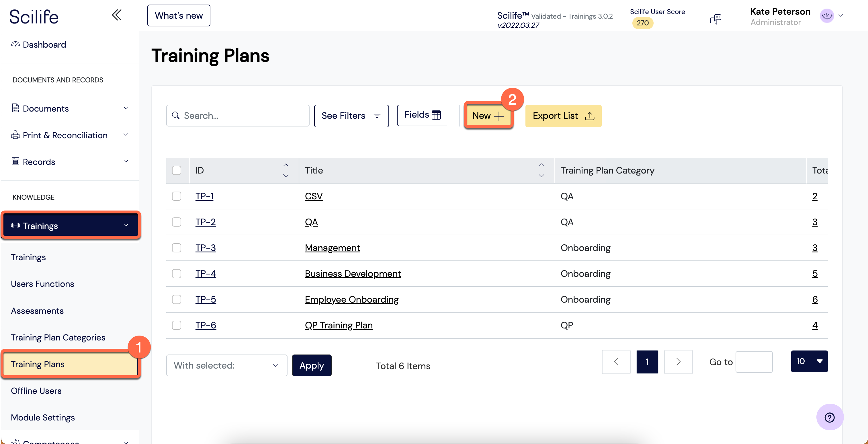
Task: Click Kate Peterson's avatar icon
Action: tap(826, 16)
